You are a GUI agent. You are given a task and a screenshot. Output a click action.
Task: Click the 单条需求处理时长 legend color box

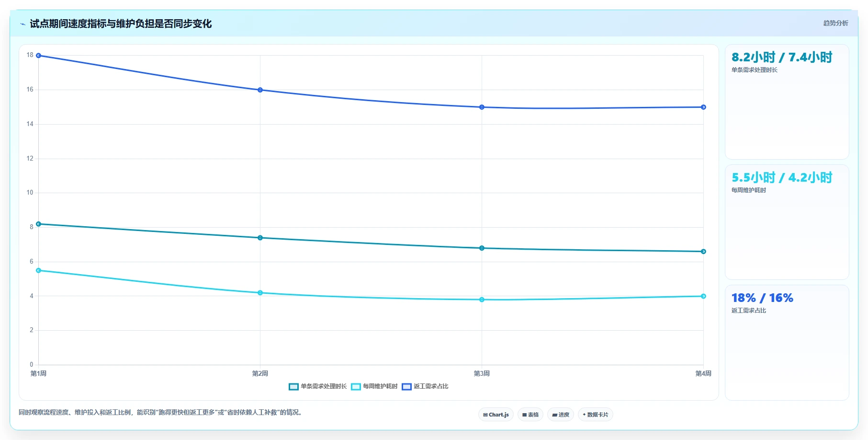293,387
